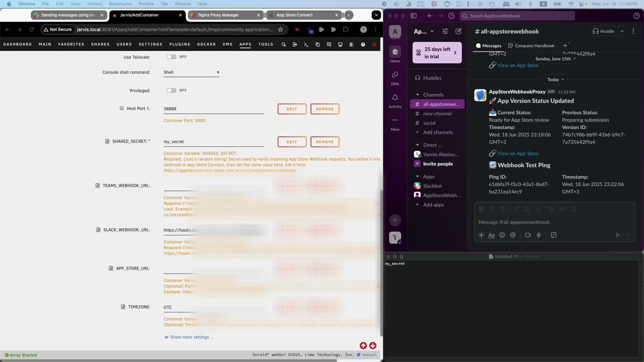Open Unraid notifications bell icon
This screenshot has height=362, width=644.
coord(374,44)
